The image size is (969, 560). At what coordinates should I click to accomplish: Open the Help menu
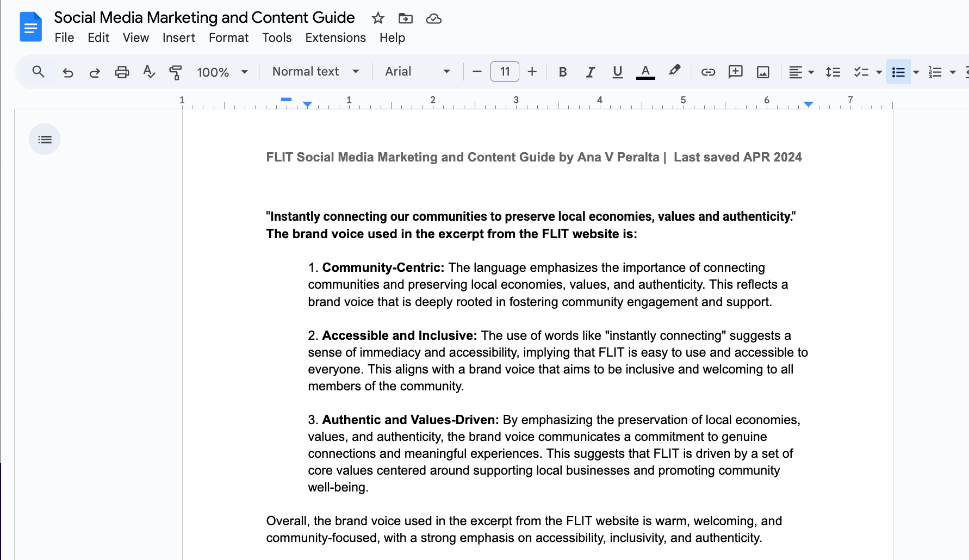392,38
